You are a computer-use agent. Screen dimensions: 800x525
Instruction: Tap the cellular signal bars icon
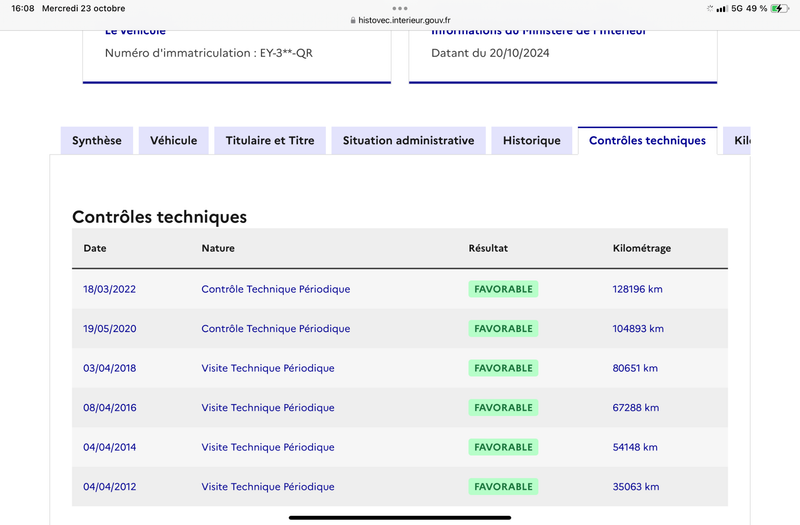(721, 9)
